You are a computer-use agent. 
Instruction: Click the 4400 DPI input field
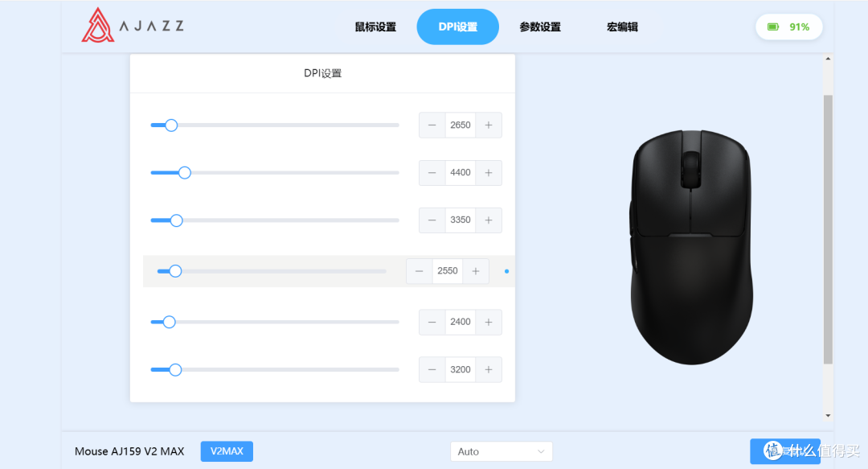pos(461,173)
